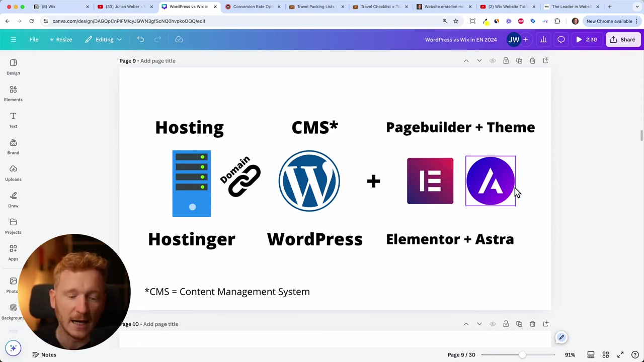Move page 10 up with chevron

point(466,324)
